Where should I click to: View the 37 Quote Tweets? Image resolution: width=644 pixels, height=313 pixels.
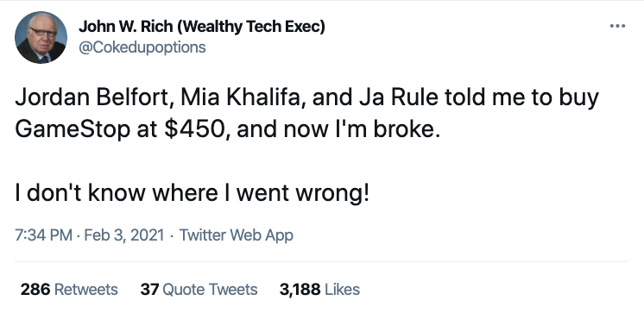(x=199, y=290)
